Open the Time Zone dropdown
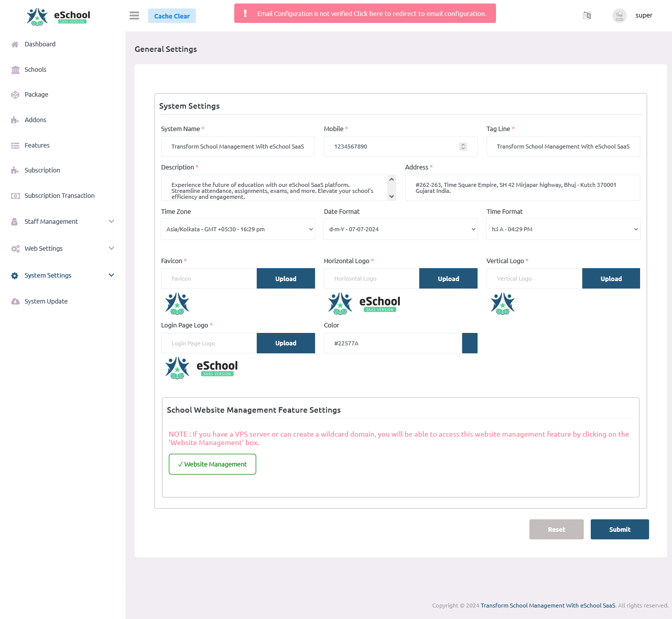This screenshot has height=619, width=672. (x=238, y=229)
